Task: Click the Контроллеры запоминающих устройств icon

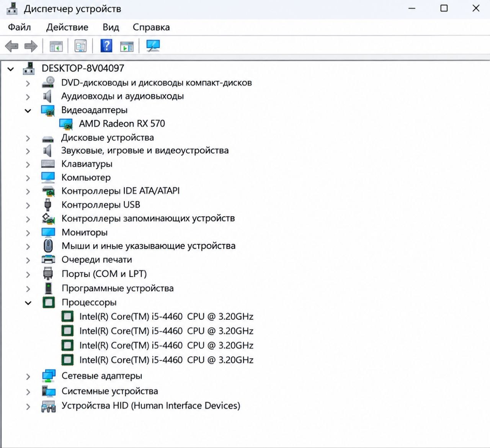Action: tap(48, 218)
